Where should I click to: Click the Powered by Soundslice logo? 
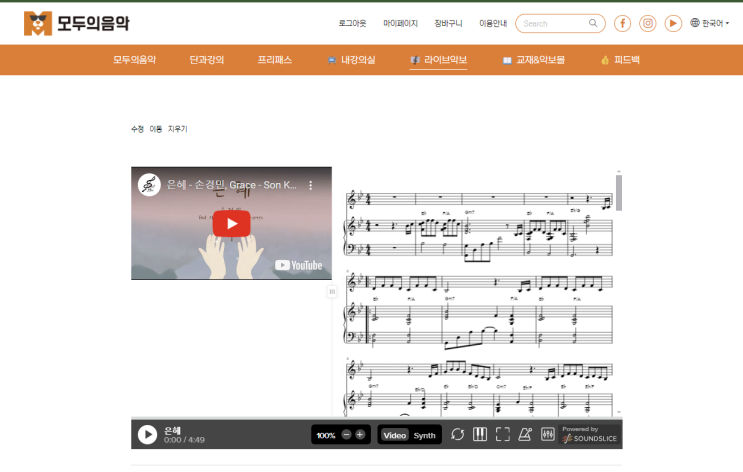pyautogui.click(x=589, y=434)
